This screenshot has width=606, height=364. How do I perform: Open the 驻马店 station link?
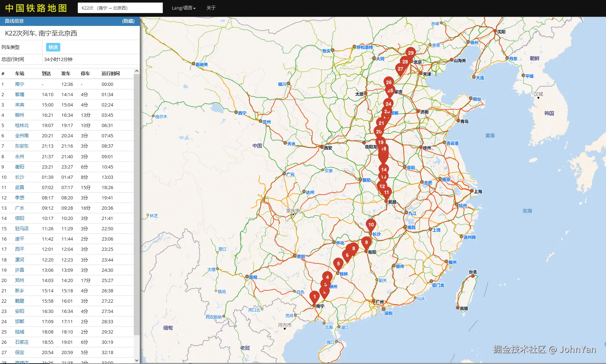tap(22, 229)
